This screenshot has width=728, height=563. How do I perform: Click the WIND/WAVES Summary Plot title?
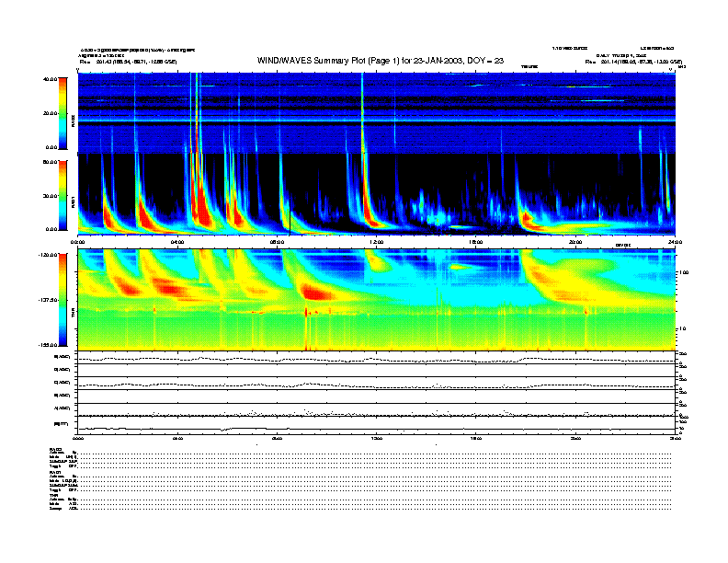[x=381, y=61]
